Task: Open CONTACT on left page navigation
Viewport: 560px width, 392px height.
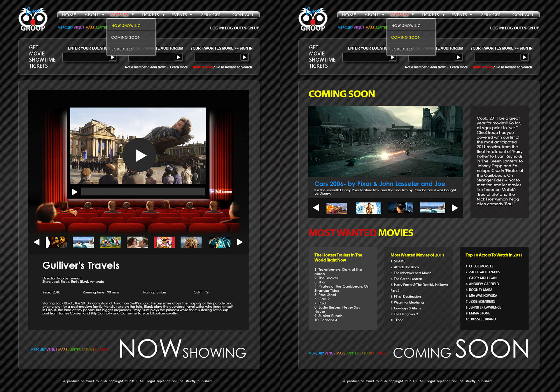Action: [243, 15]
